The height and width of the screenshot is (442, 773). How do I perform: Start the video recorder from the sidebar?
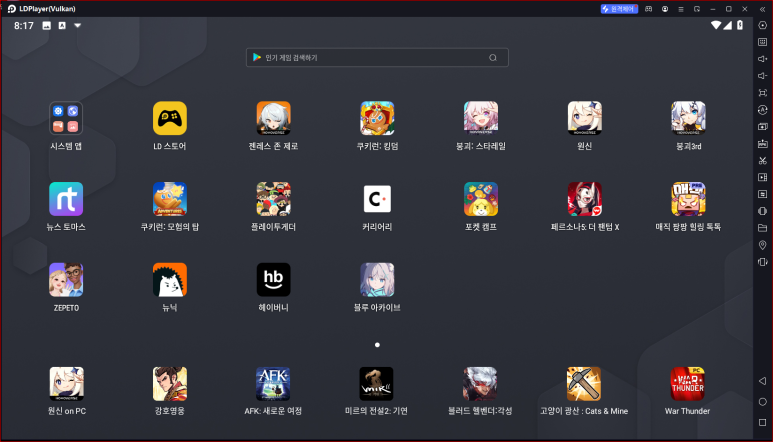coord(763,177)
